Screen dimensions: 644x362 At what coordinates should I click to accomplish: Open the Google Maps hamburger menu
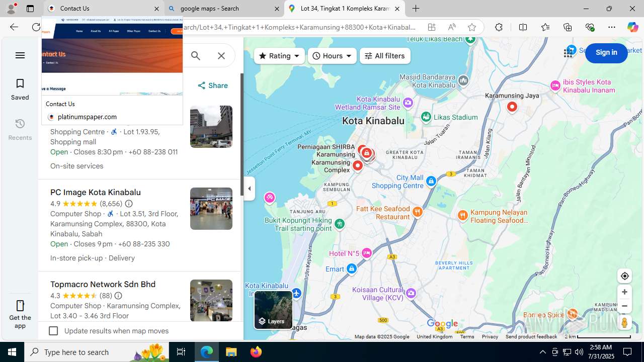[x=20, y=55]
